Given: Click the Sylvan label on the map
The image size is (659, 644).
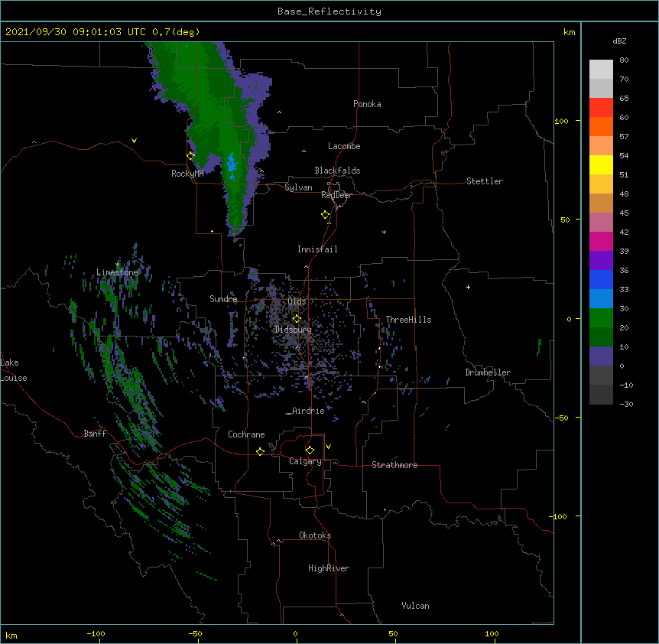Looking at the screenshot, I should [x=298, y=187].
